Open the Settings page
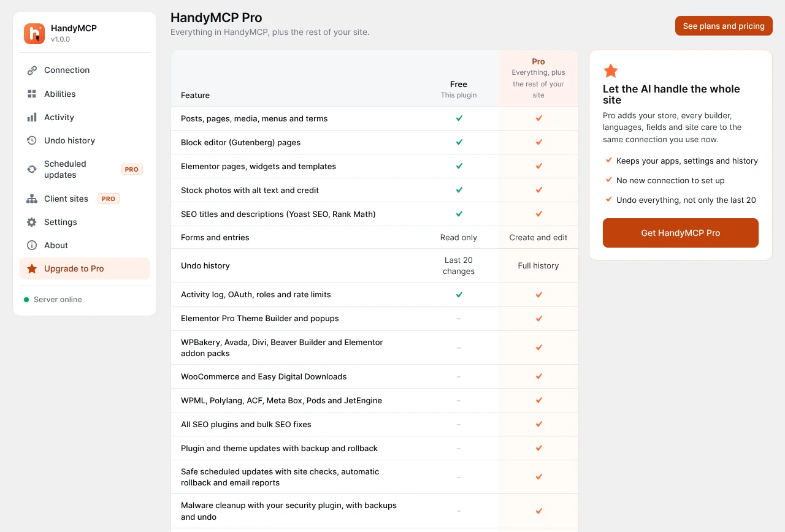The height and width of the screenshot is (532, 785). [85, 222]
